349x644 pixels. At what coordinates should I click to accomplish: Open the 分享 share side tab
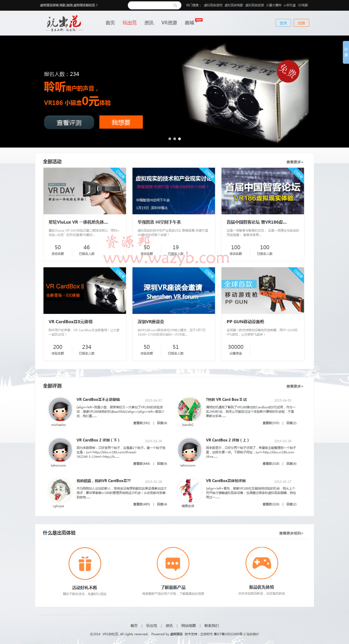tap(346, 52)
